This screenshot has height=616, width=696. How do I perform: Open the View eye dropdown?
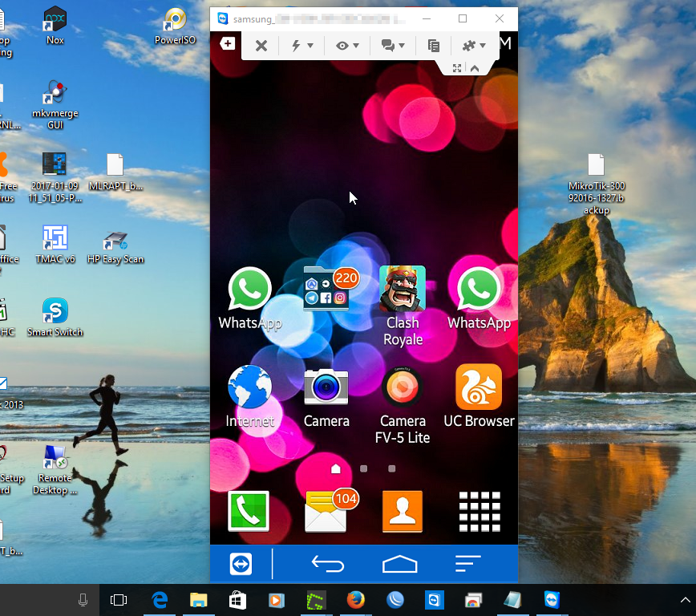coord(346,45)
